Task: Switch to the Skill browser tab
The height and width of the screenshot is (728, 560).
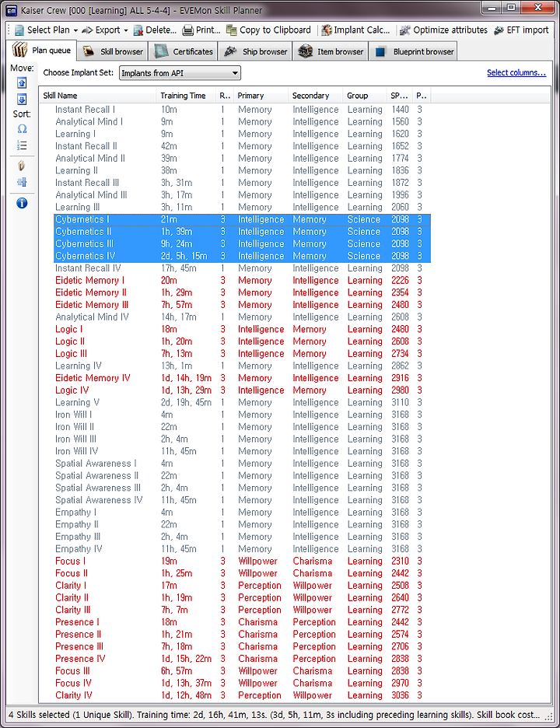Action: coord(113,51)
